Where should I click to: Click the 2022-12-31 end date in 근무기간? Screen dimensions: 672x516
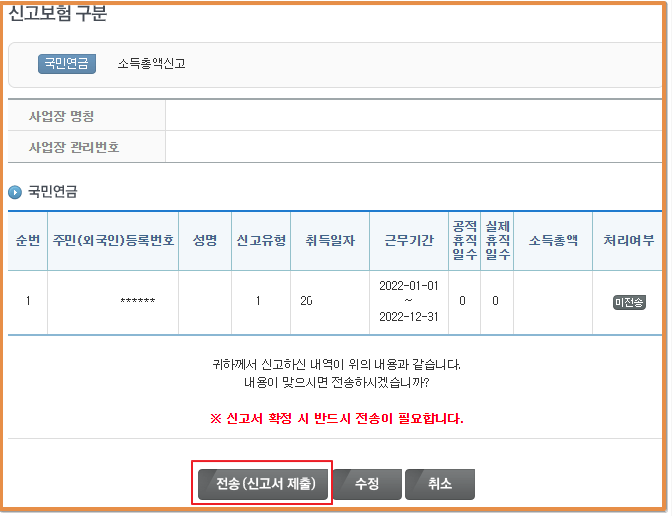pos(409,317)
